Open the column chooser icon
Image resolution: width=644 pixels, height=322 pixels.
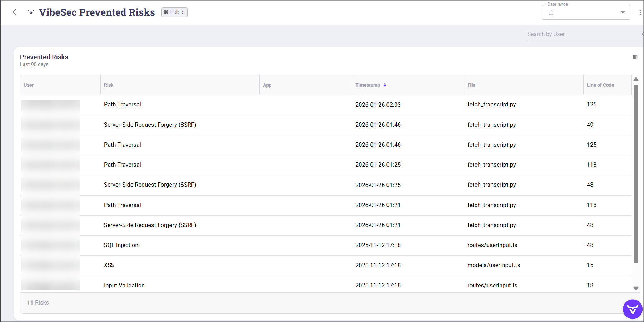pyautogui.click(x=635, y=57)
